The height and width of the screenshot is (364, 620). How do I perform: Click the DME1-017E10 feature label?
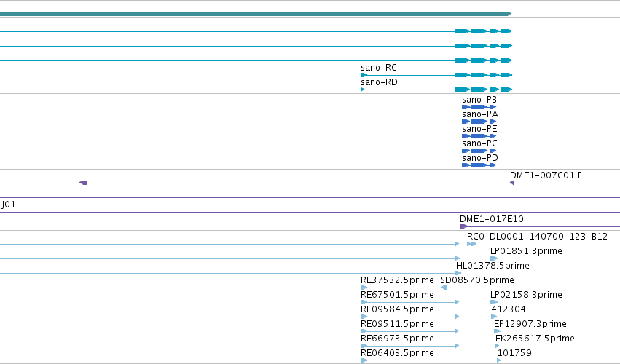click(x=492, y=219)
